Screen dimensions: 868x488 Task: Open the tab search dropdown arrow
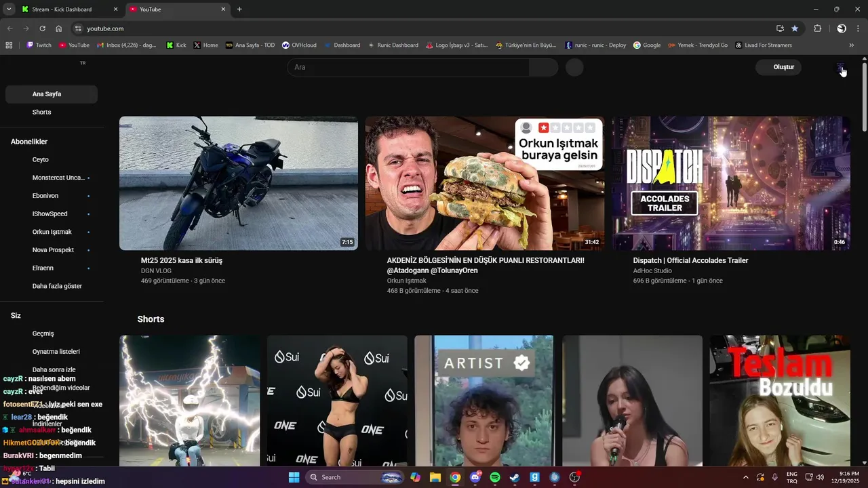click(x=9, y=9)
